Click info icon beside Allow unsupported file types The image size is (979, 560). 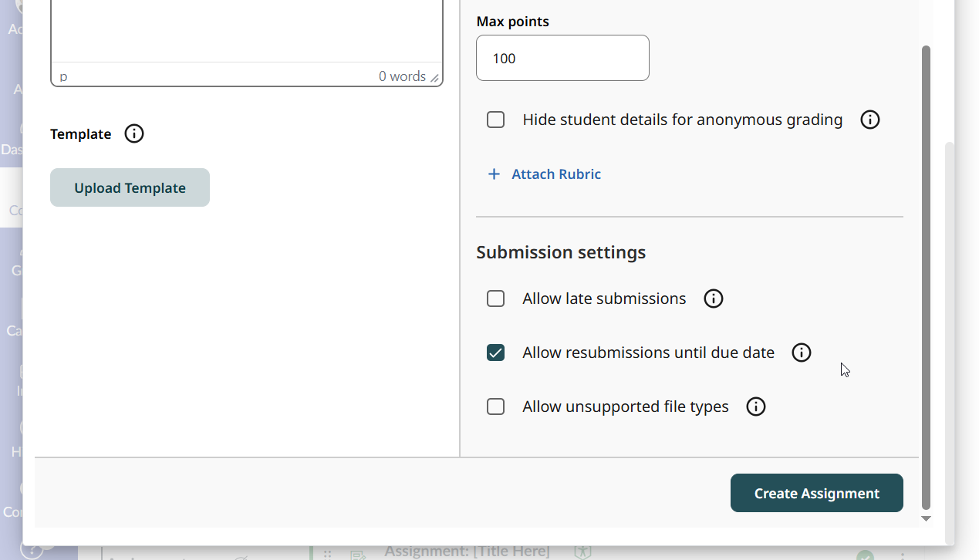(755, 407)
